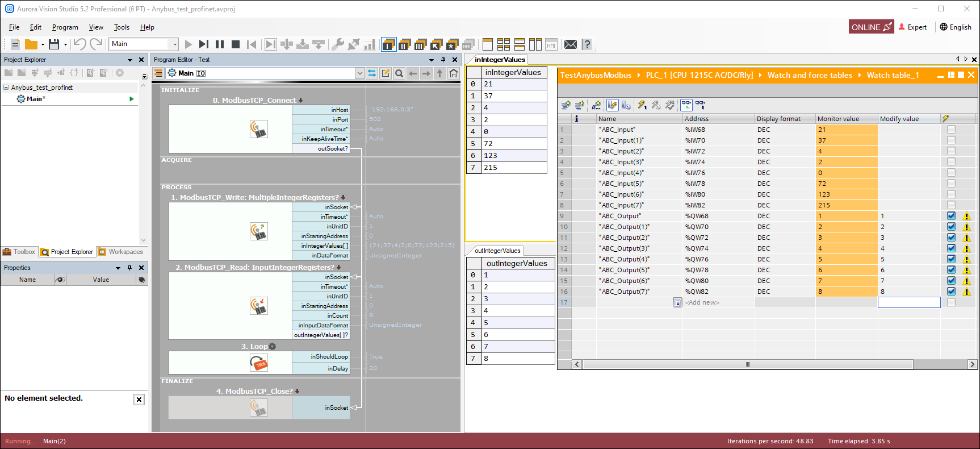Expand the Program Editor Main path dropdown

coord(359,73)
